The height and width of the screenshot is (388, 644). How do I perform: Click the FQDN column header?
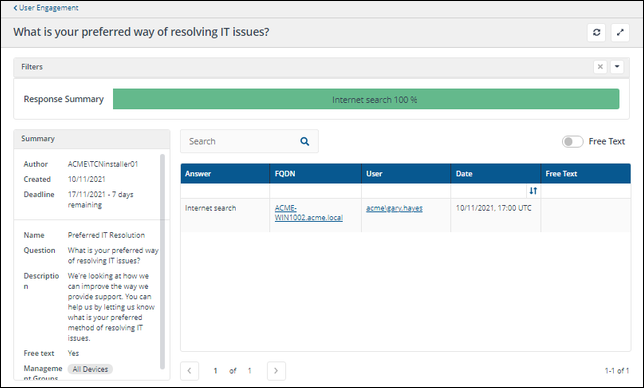click(x=315, y=174)
